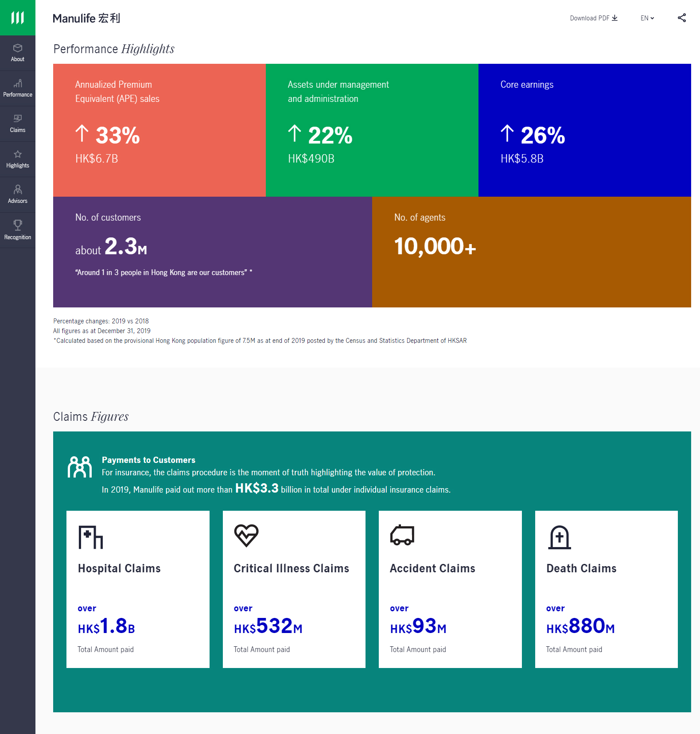Screen dimensions: 700x734
Task: Select Recognition in the sidebar
Action: 18,230
